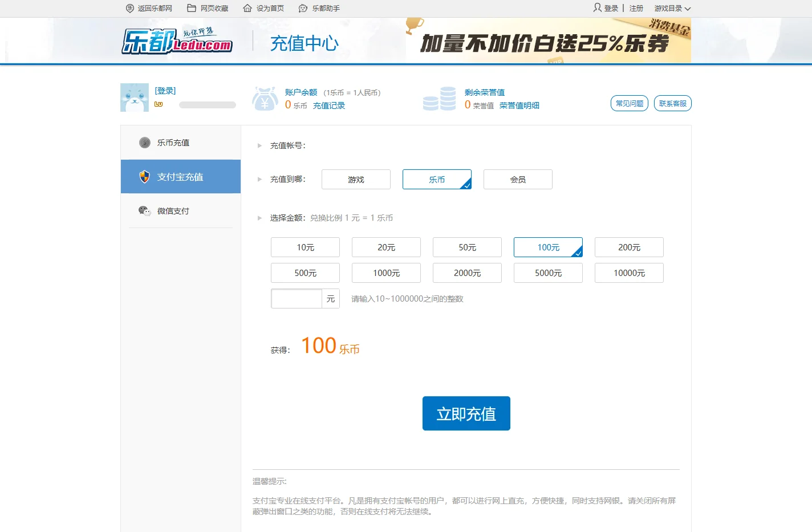Screen dimensions: 812x532
Task: Choose the 20元 amount option
Action: (x=386, y=247)
